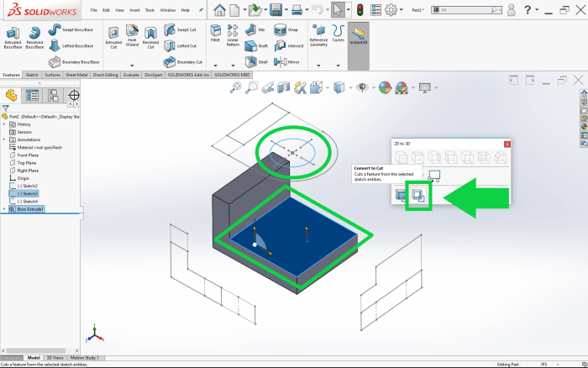
Task: Click the Convert to Cut icon
Action: click(418, 196)
